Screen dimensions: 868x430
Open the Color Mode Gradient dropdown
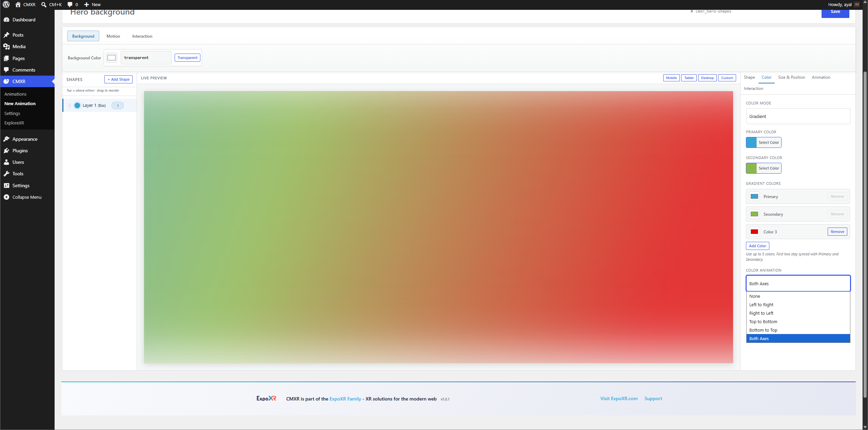798,116
